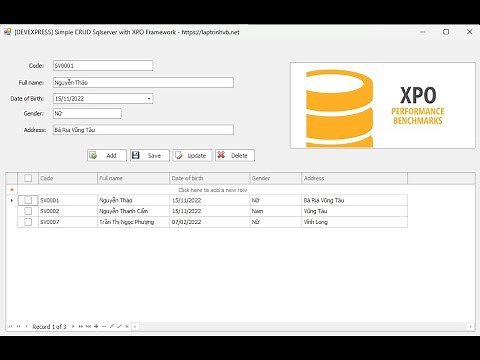This screenshot has width=480, height=360.
Task: Click the Add button
Action: point(107,155)
